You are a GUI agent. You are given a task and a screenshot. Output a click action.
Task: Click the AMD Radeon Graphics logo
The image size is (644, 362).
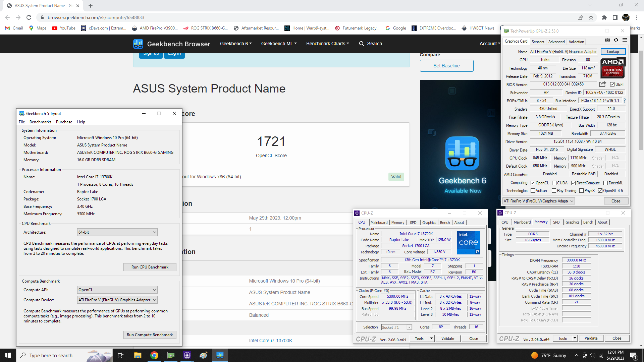[x=613, y=68]
